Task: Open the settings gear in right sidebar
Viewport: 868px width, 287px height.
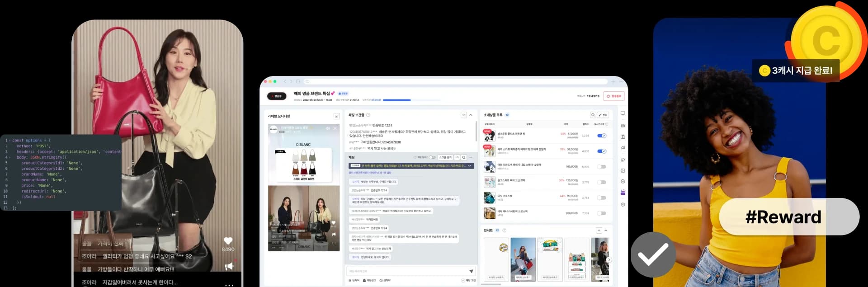Action: pos(623,204)
